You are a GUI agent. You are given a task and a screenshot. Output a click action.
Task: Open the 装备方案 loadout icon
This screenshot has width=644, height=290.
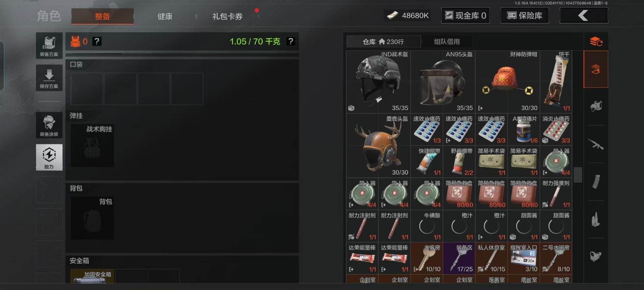49,46
